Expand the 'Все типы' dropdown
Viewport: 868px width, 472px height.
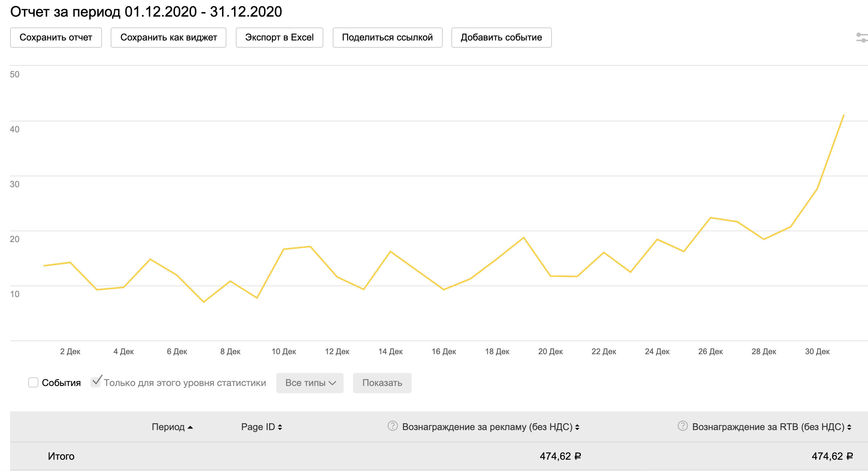click(310, 383)
